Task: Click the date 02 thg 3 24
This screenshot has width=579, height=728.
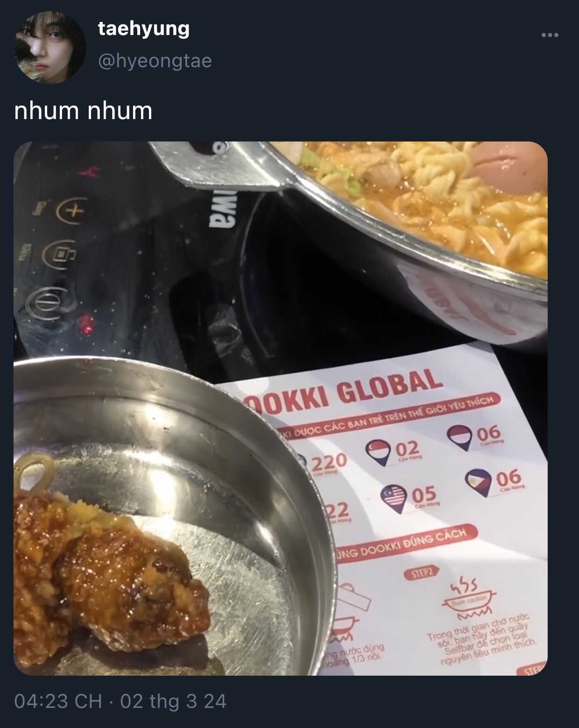Action: coord(174,701)
